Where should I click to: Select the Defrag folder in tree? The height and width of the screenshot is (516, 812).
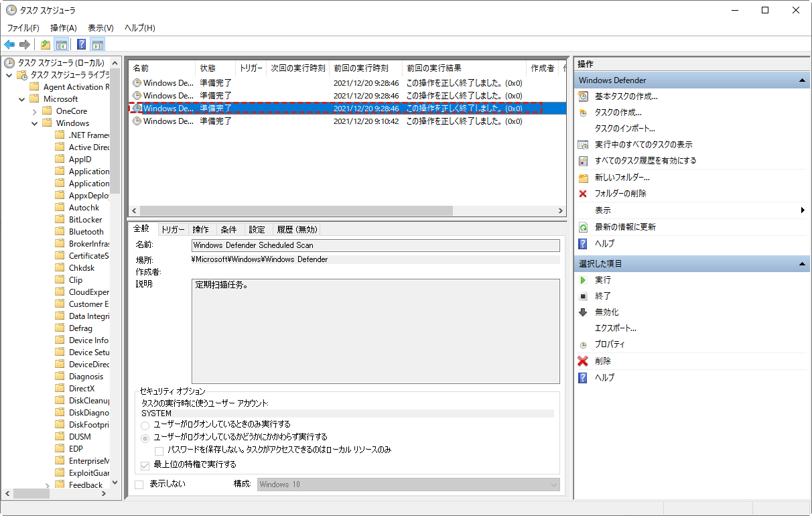pos(80,328)
